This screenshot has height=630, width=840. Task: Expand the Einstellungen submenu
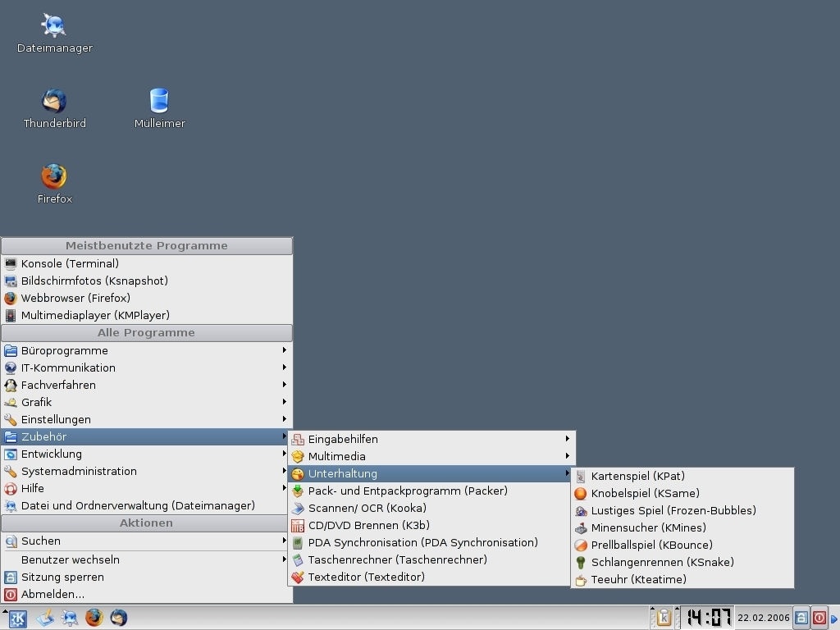[x=147, y=419]
